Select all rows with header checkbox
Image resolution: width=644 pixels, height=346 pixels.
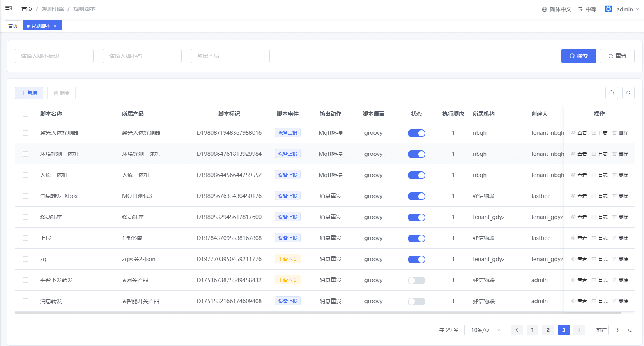[x=26, y=114]
